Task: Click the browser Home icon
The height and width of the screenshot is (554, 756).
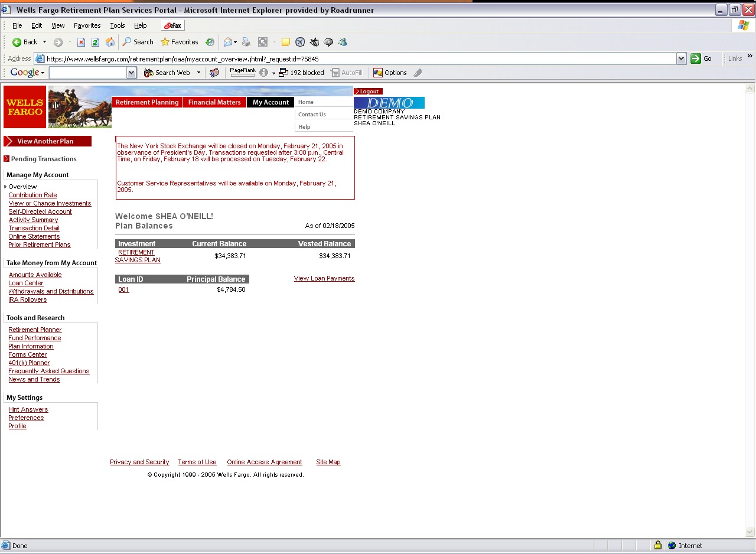Action: pyautogui.click(x=110, y=42)
